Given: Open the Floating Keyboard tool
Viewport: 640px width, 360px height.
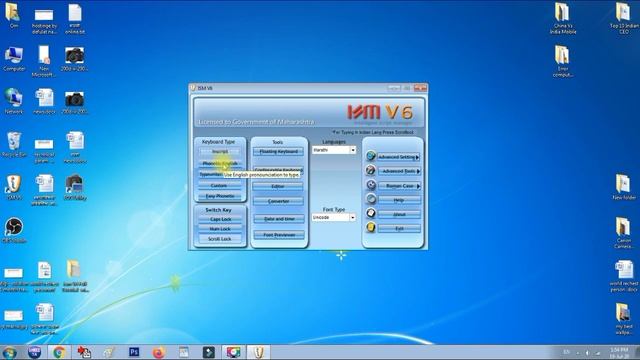Looking at the screenshot, I should [x=278, y=151].
